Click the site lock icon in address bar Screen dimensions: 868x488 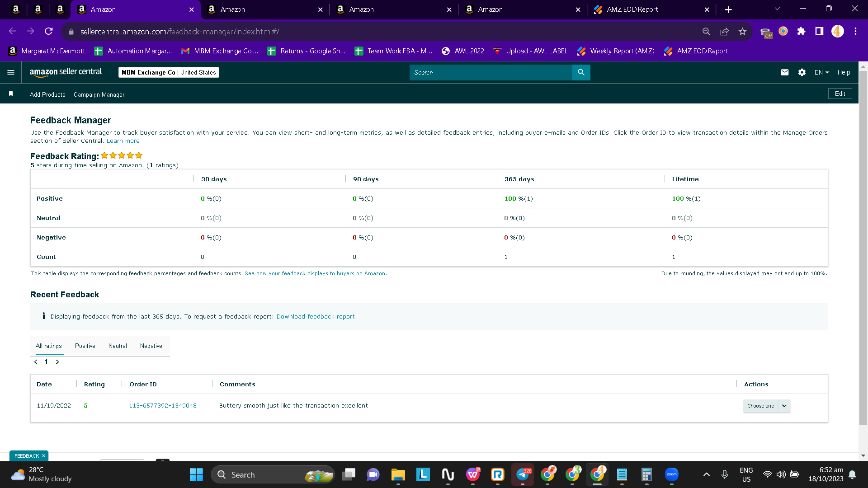pos(71,32)
